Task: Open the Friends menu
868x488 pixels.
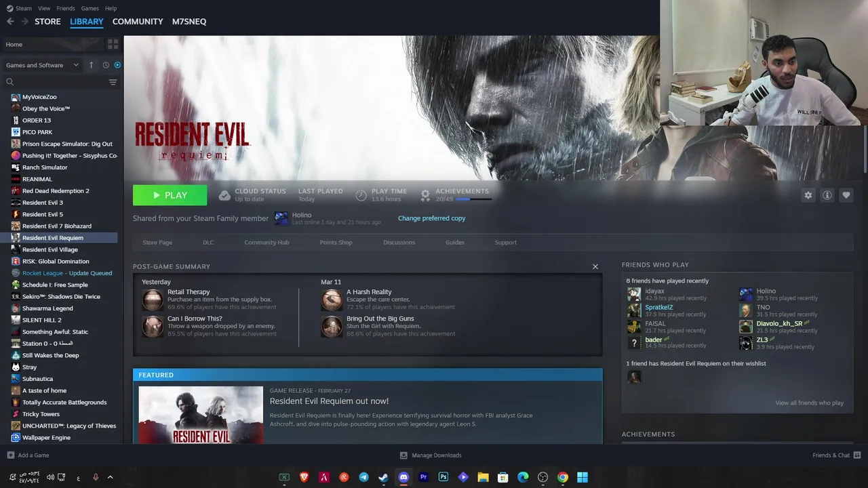Action: [x=66, y=8]
